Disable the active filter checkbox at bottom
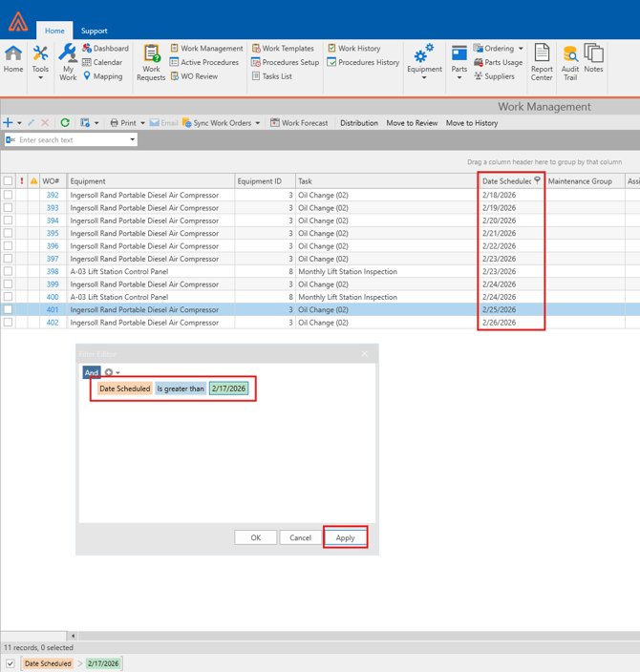Screen dimensions: 640x672 point(11,663)
